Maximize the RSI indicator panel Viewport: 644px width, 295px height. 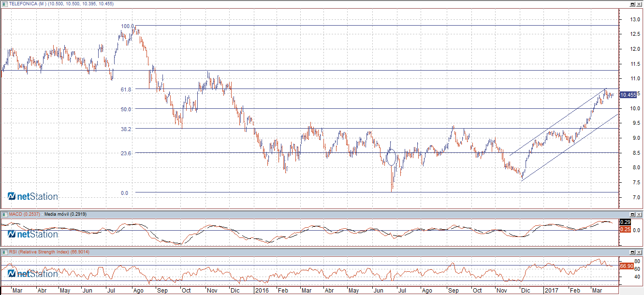pyautogui.click(x=632, y=252)
